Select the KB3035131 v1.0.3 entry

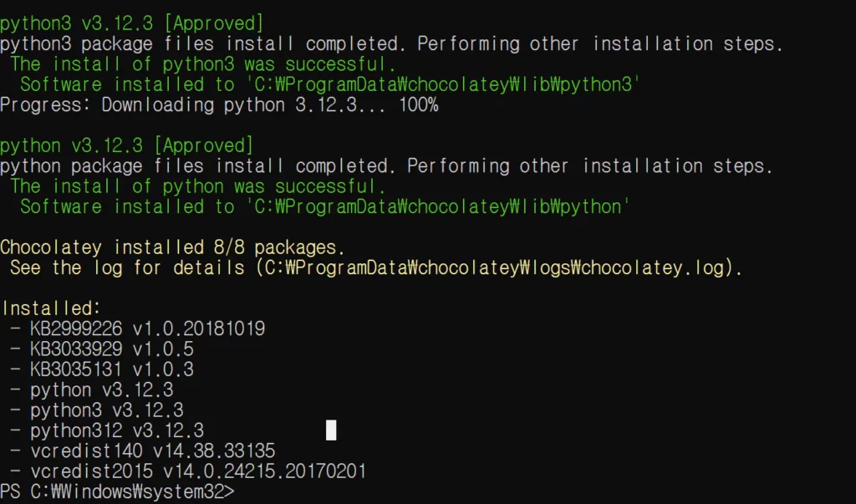point(102,369)
